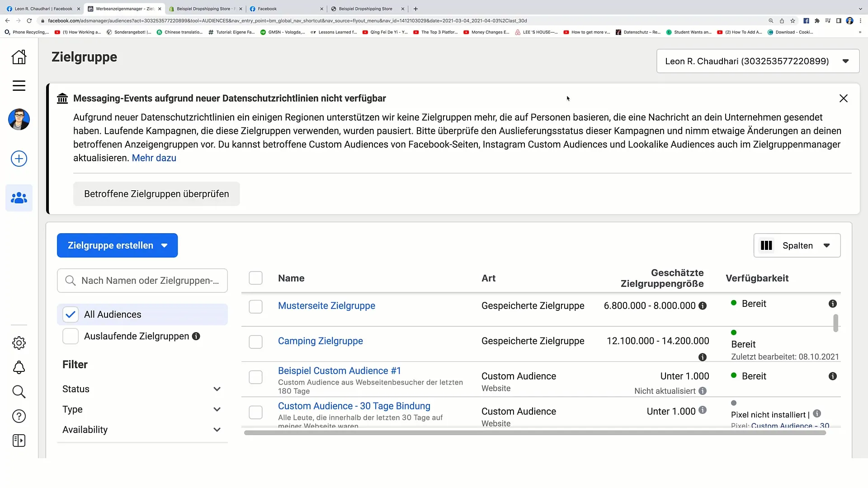The width and height of the screenshot is (868, 488).
Task: Expand the Status filter
Action: [x=142, y=389]
